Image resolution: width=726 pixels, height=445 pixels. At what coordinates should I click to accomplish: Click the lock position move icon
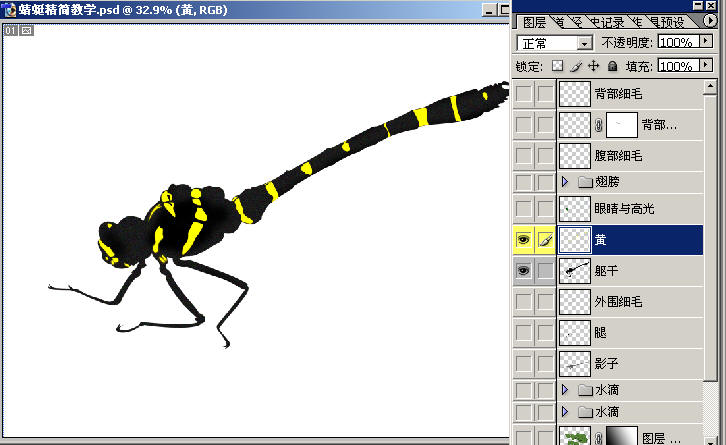[594, 66]
